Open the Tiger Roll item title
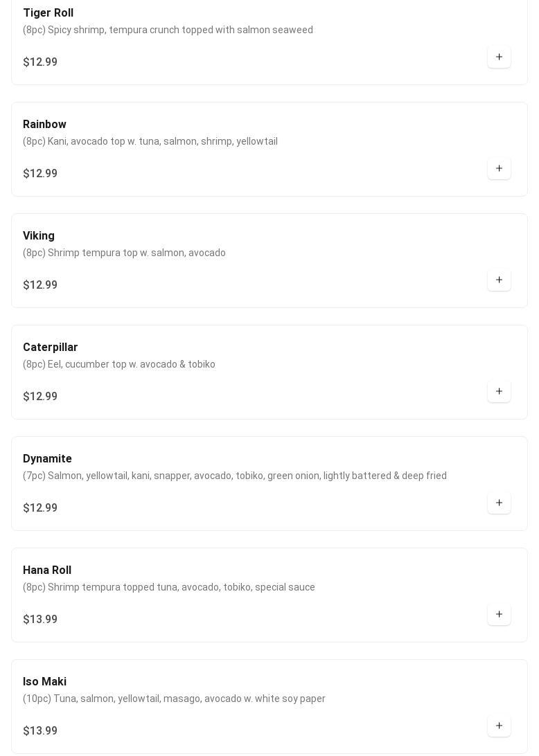 pyautogui.click(x=48, y=13)
